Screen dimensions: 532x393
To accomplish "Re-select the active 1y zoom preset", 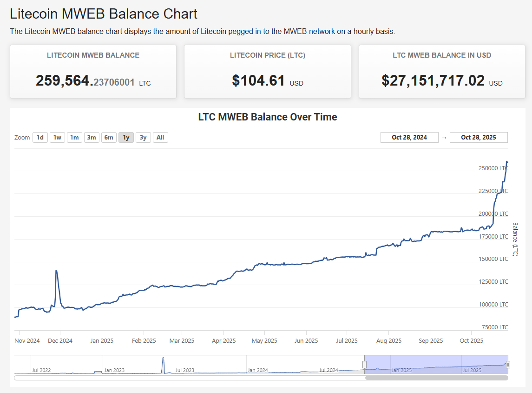I will [125, 137].
